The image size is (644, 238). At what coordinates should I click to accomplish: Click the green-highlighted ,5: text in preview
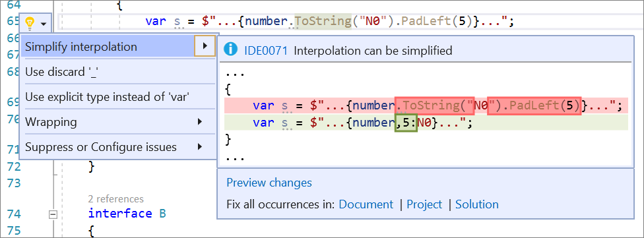(406, 123)
